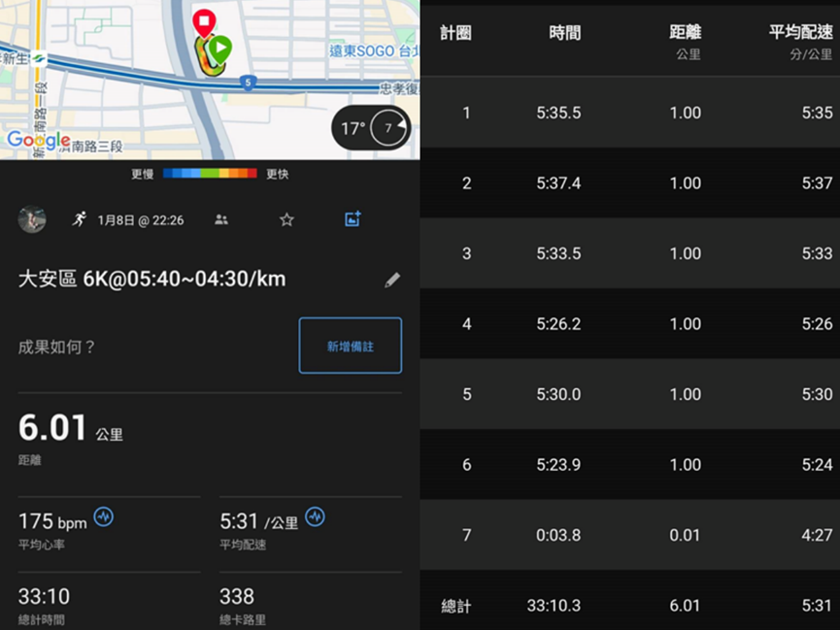Screen dimensions: 840x630
Task: Click the lap 7 row with 4:27 pace
Action: point(629,535)
